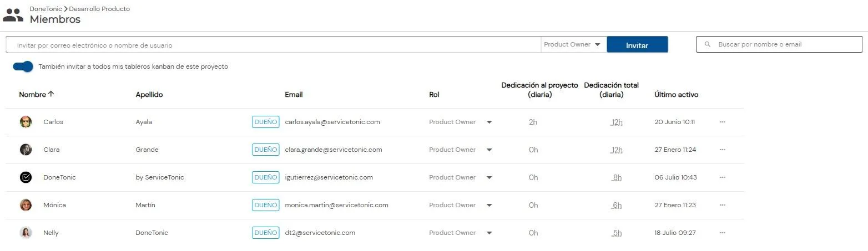Click surname 'by ServiceTonic'
This screenshot has width=868, height=251.
pos(160,177)
